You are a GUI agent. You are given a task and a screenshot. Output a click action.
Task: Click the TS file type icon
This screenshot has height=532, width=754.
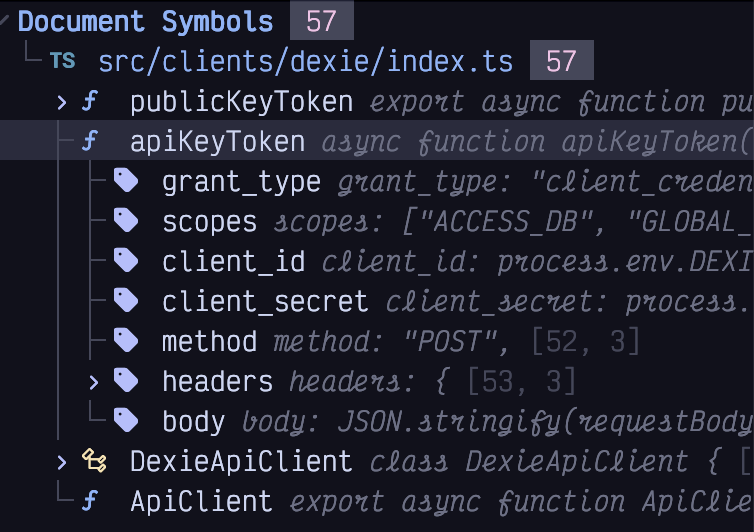click(x=63, y=61)
